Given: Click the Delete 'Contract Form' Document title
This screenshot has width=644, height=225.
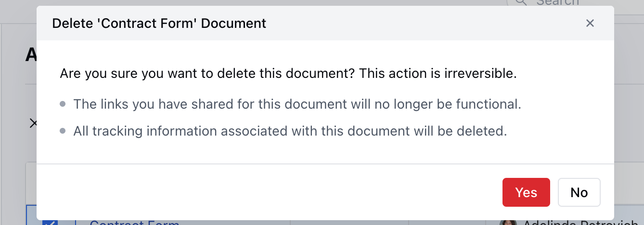Looking at the screenshot, I should click(159, 23).
